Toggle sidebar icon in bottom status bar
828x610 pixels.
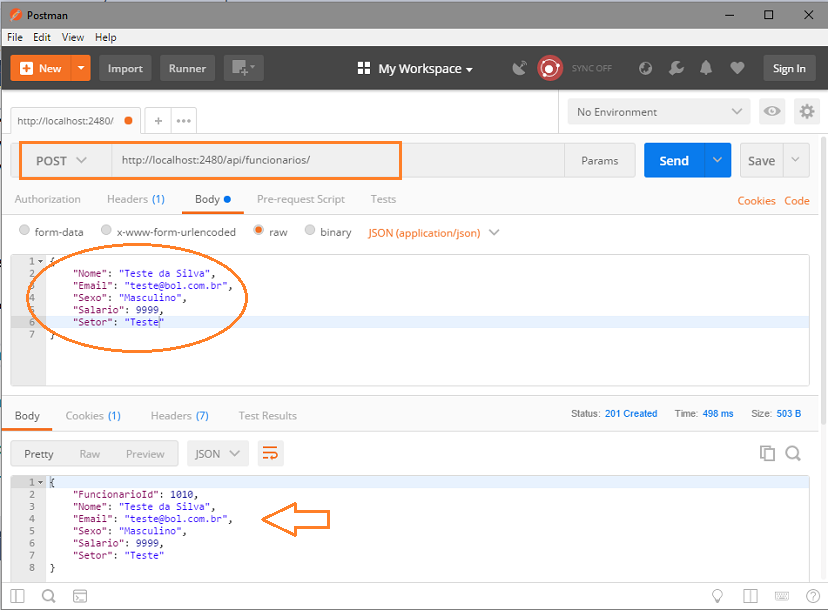point(17,596)
